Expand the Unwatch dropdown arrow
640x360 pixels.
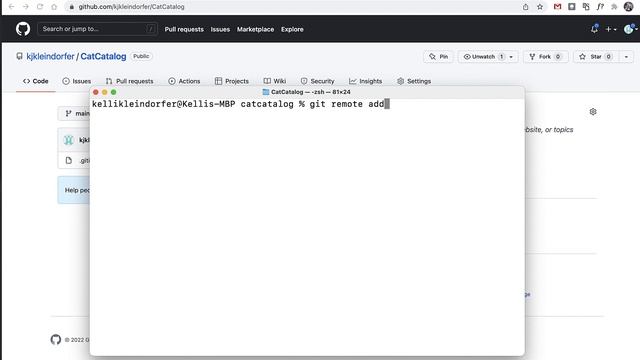click(x=511, y=57)
